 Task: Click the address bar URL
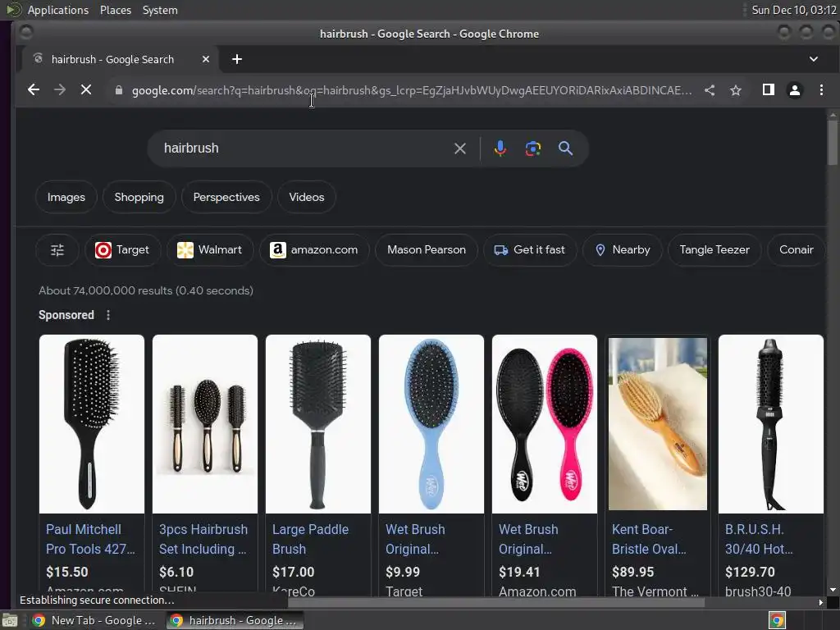412,90
